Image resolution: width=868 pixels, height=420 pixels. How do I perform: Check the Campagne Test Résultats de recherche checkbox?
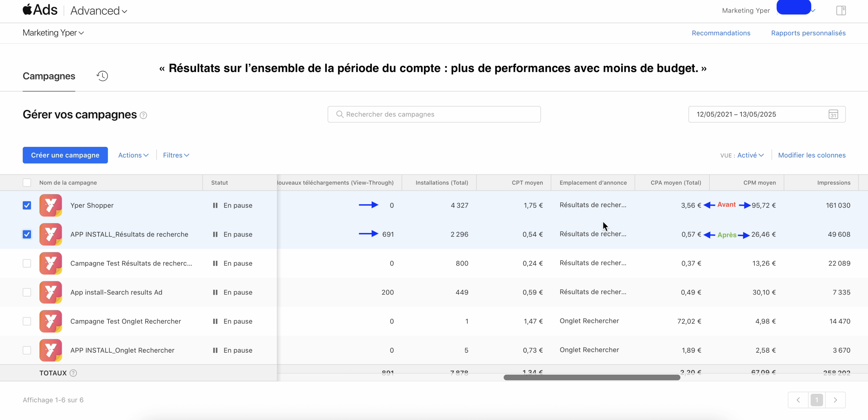[x=27, y=263]
